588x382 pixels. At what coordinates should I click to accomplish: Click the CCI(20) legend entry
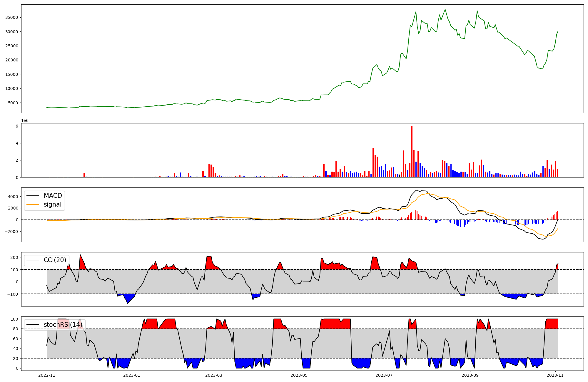tap(55, 260)
